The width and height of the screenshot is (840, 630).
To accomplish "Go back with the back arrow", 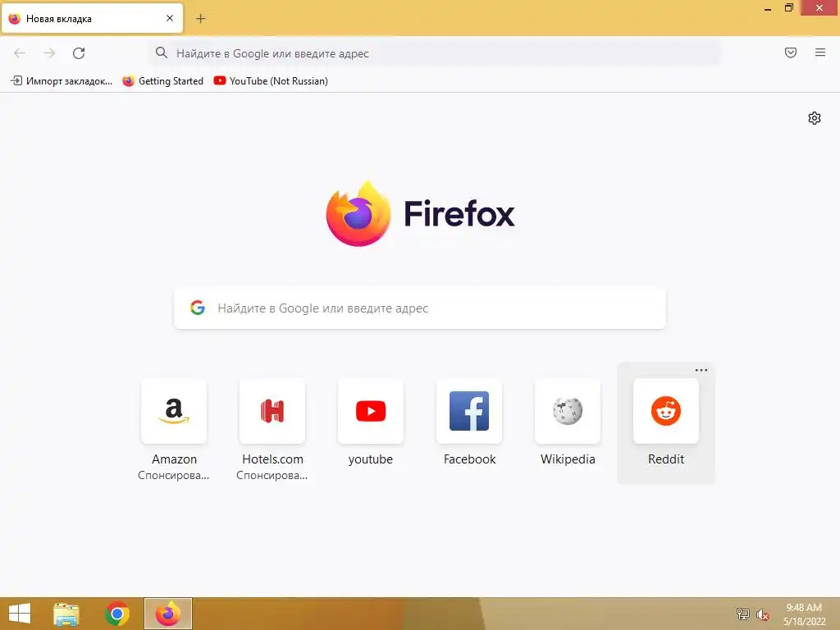I will click(x=20, y=53).
